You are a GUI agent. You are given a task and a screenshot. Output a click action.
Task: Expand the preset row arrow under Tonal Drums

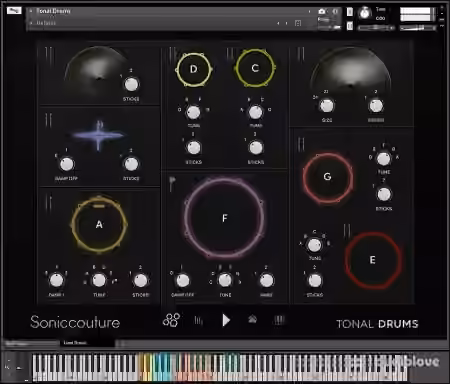[x=31, y=23]
